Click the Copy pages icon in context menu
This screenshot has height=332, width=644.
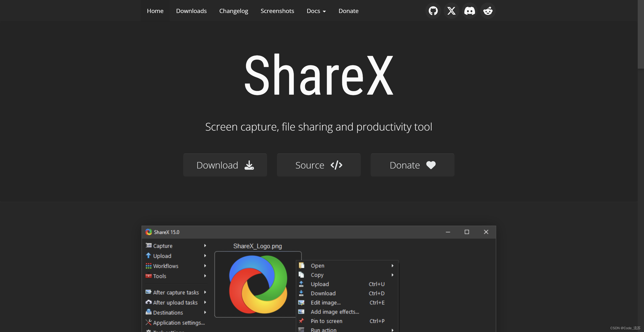coord(301,275)
